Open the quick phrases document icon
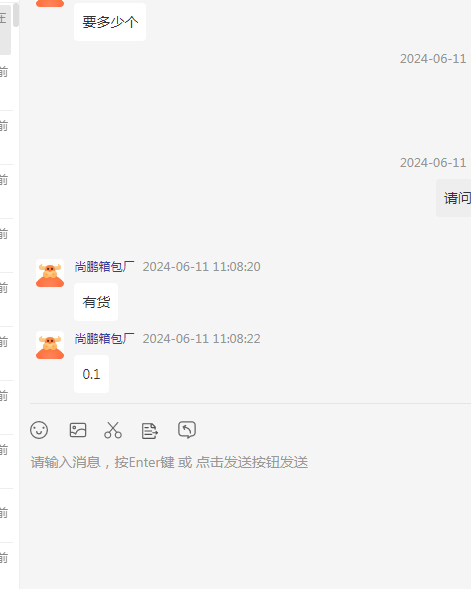The width and height of the screenshot is (471, 589). 149,431
